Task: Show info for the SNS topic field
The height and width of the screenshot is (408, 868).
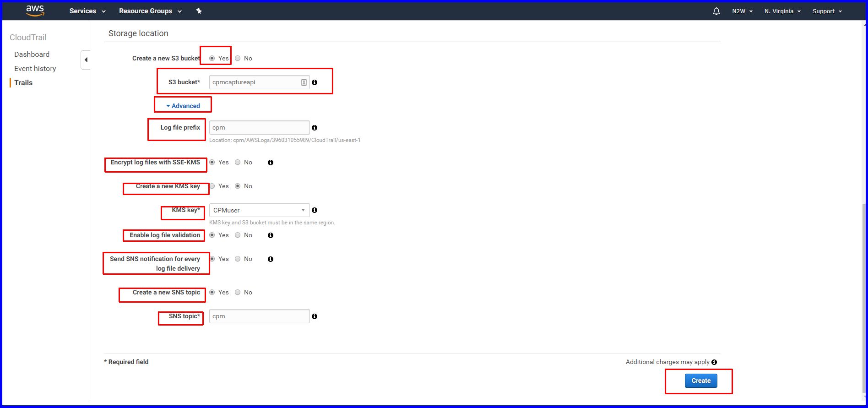Action: [x=315, y=316]
